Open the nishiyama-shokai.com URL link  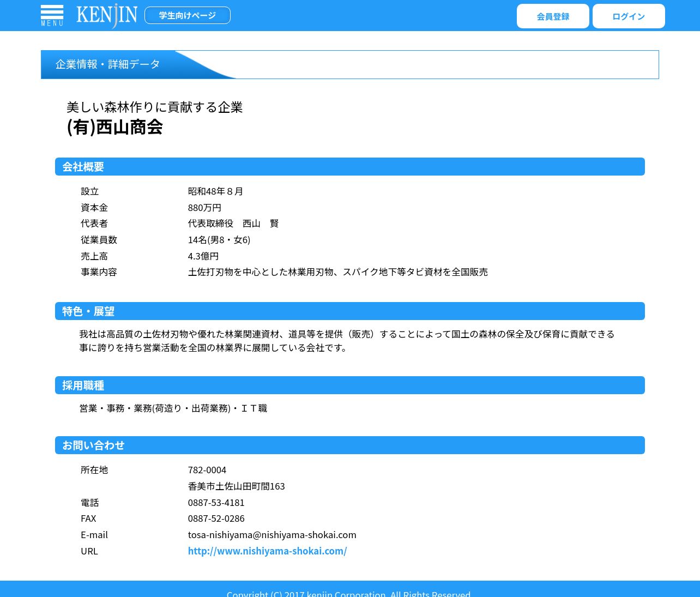tap(267, 551)
